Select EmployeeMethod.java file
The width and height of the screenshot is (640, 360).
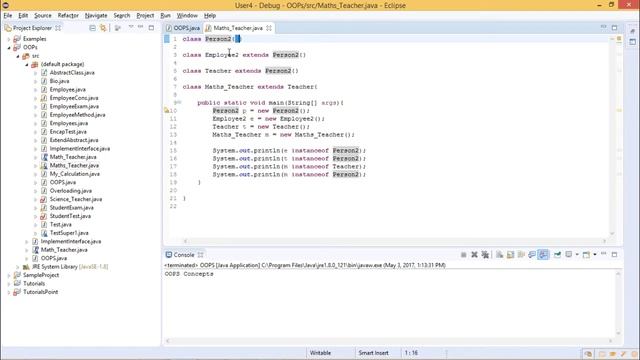(x=78, y=115)
